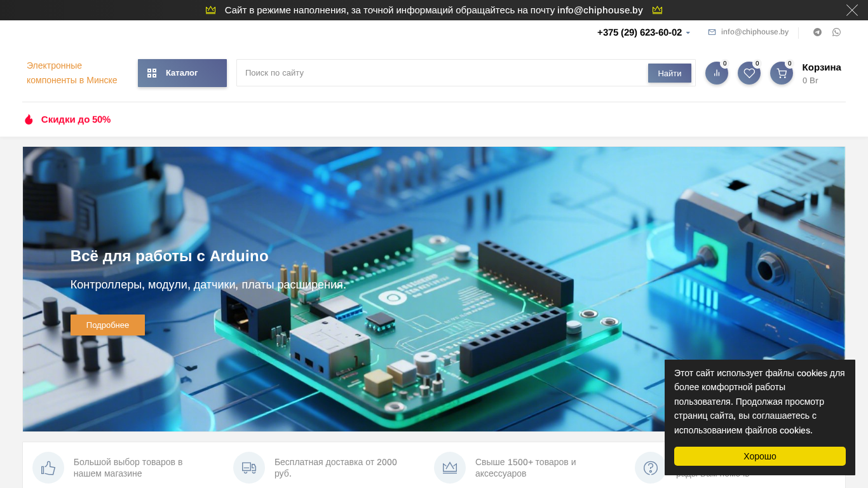Click the Подробнее banner button

tap(107, 325)
